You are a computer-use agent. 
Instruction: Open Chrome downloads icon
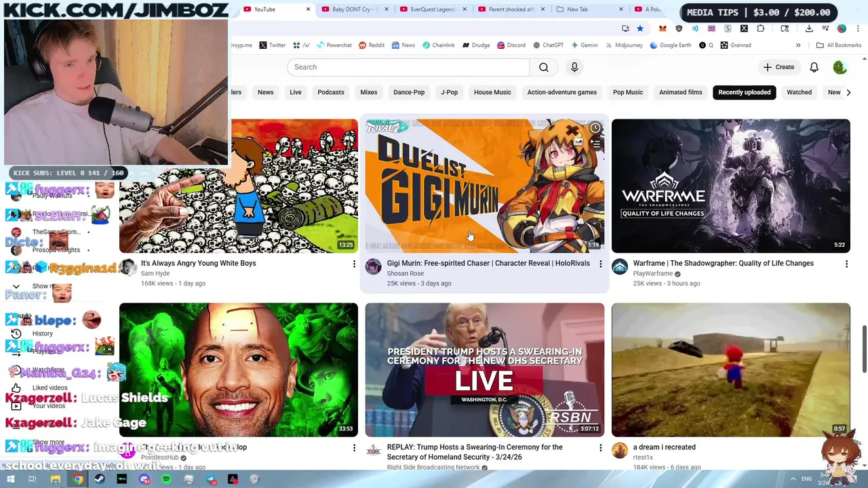[809, 28]
